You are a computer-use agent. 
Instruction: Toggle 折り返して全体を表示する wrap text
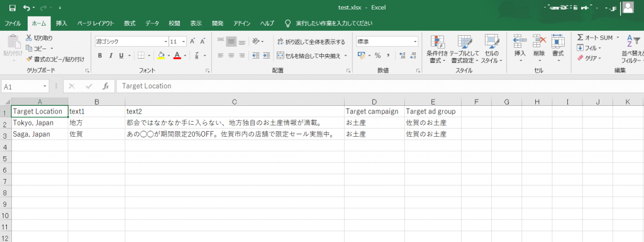(x=311, y=42)
